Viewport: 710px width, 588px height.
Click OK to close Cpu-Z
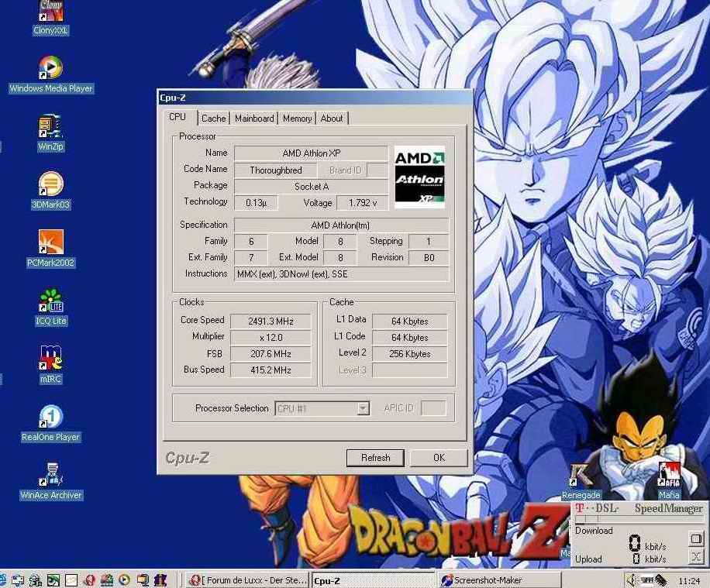(x=439, y=458)
